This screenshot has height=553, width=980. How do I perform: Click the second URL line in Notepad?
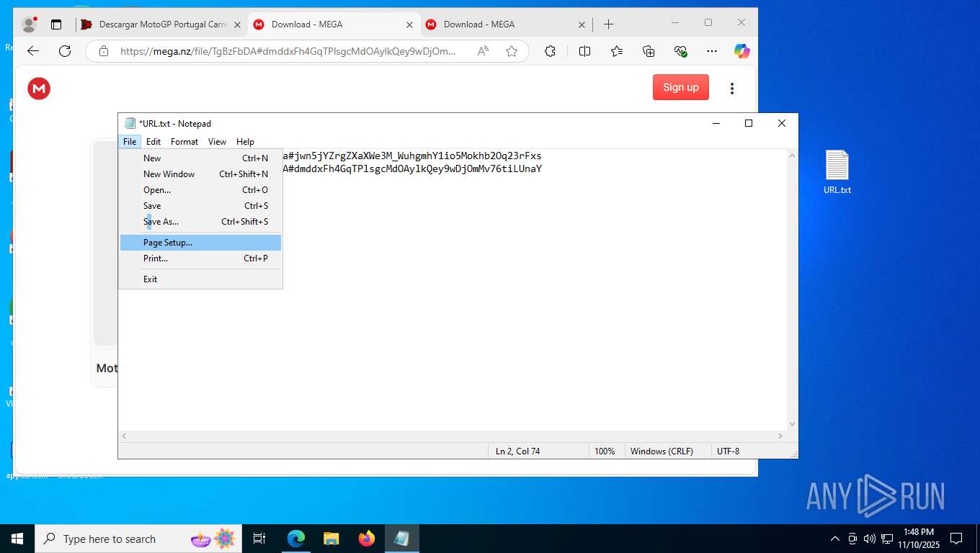tap(412, 169)
